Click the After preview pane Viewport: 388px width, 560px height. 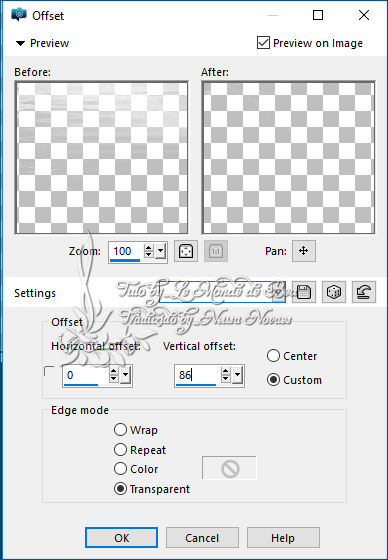288,158
